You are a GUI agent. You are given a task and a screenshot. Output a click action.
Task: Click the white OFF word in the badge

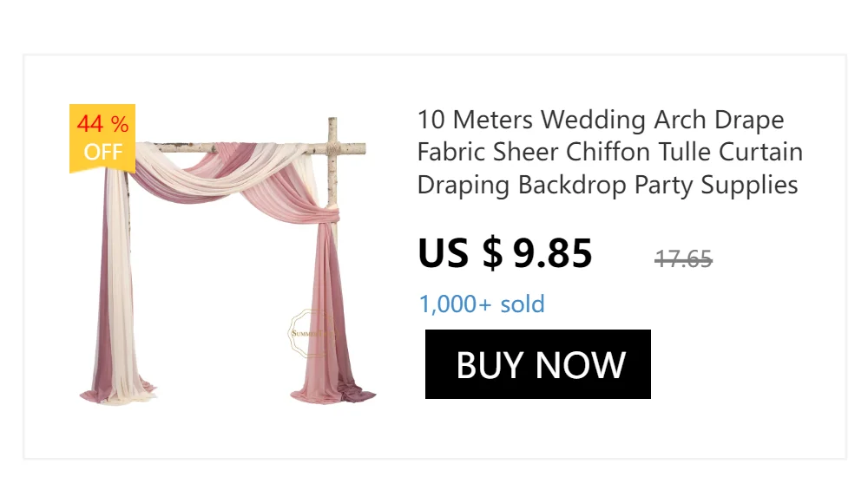[103, 152]
